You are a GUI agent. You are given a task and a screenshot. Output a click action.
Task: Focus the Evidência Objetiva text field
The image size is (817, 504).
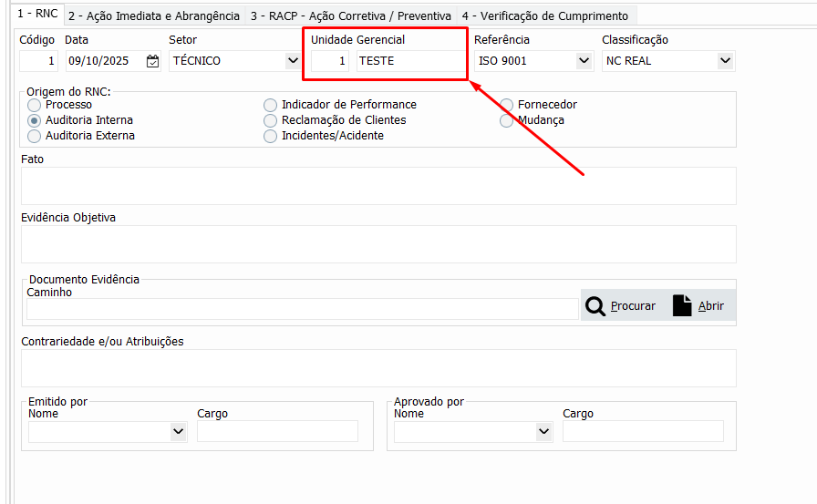tap(377, 244)
